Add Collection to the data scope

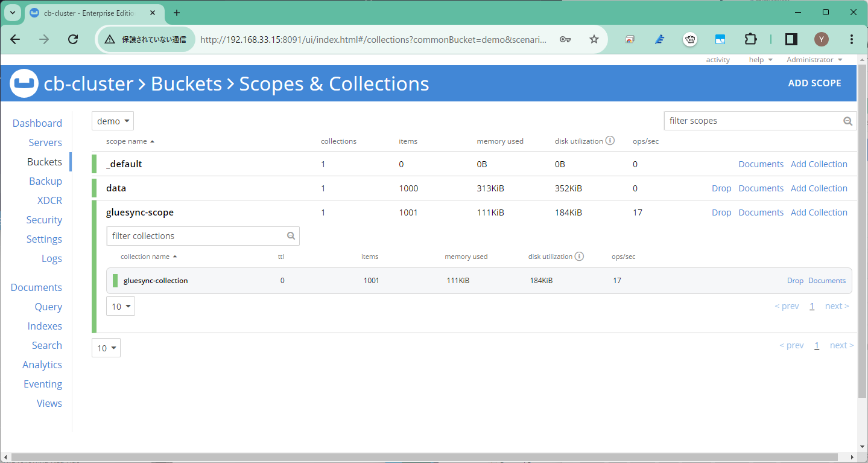pyautogui.click(x=819, y=188)
